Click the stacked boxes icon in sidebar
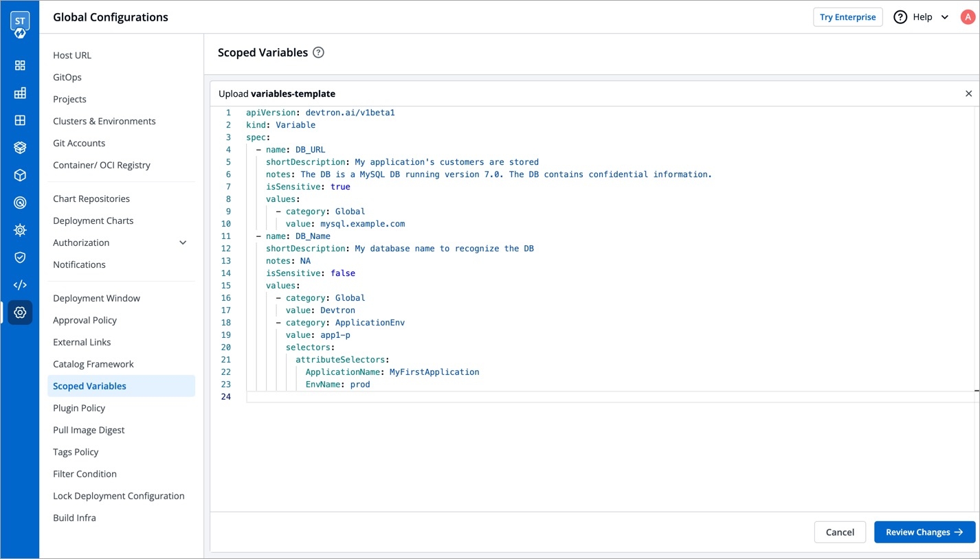980x559 pixels. tap(20, 148)
